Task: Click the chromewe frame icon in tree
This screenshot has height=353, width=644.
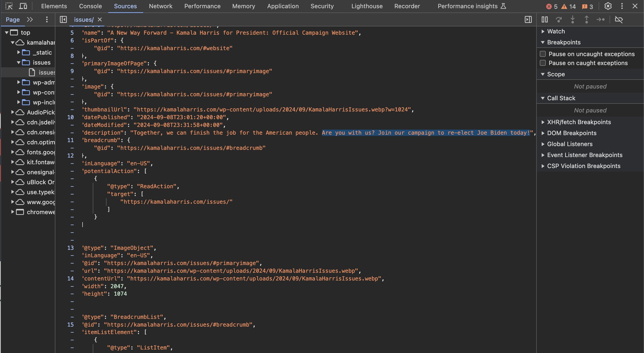Action: [x=20, y=212]
